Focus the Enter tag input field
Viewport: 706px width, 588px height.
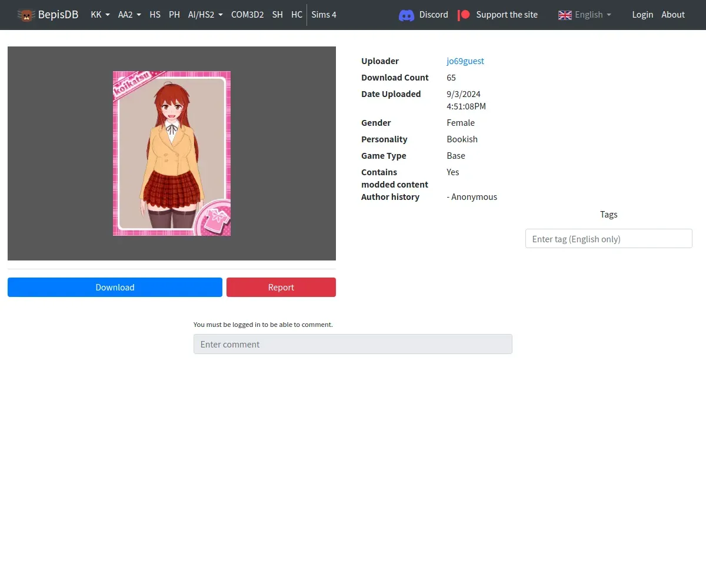pos(608,239)
